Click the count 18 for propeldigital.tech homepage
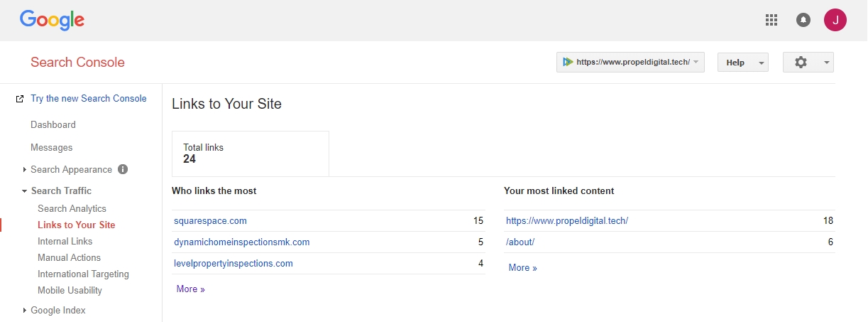The height and width of the screenshot is (322, 868). pyautogui.click(x=828, y=221)
